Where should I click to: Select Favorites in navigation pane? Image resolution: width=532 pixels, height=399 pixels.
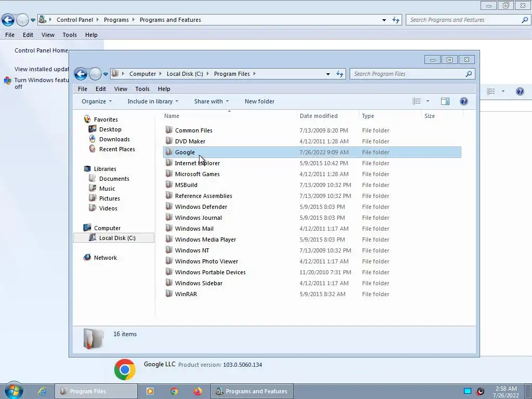tap(105, 119)
